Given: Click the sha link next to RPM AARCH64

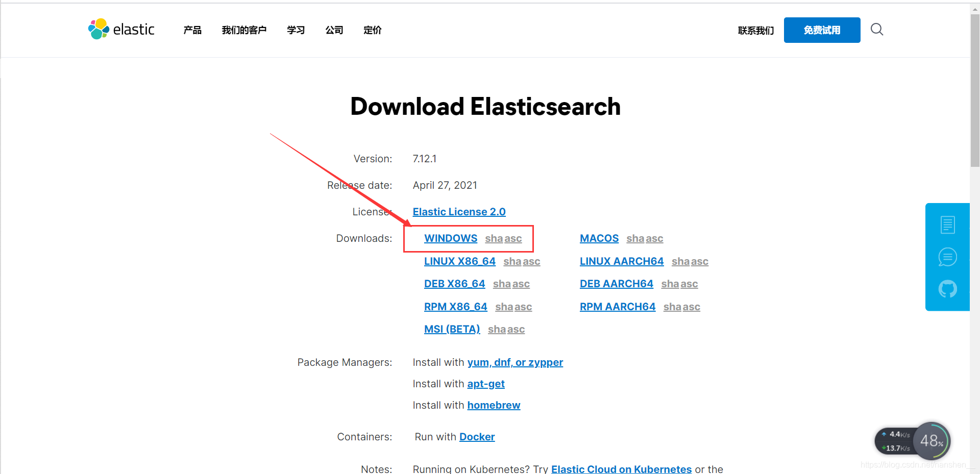Looking at the screenshot, I should pos(672,307).
